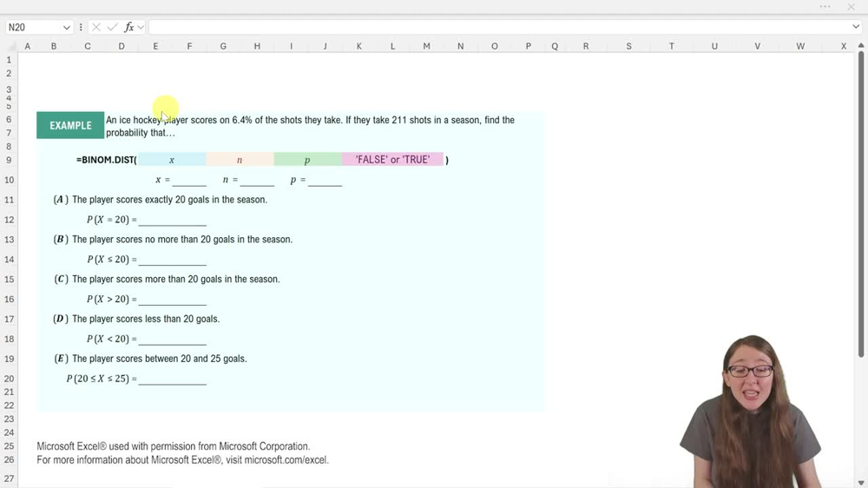
Task: Click text 'scores exactly 20 goals in the season'
Action: point(194,200)
